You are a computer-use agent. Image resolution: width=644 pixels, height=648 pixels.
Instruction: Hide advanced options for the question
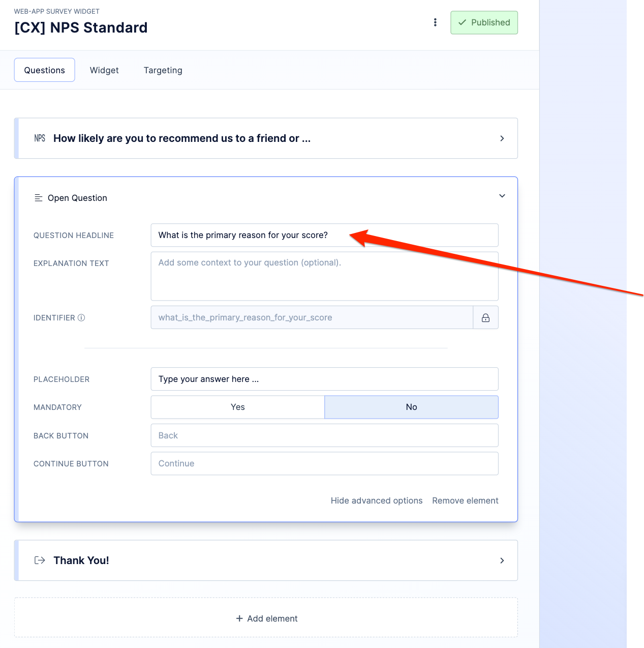pos(376,500)
